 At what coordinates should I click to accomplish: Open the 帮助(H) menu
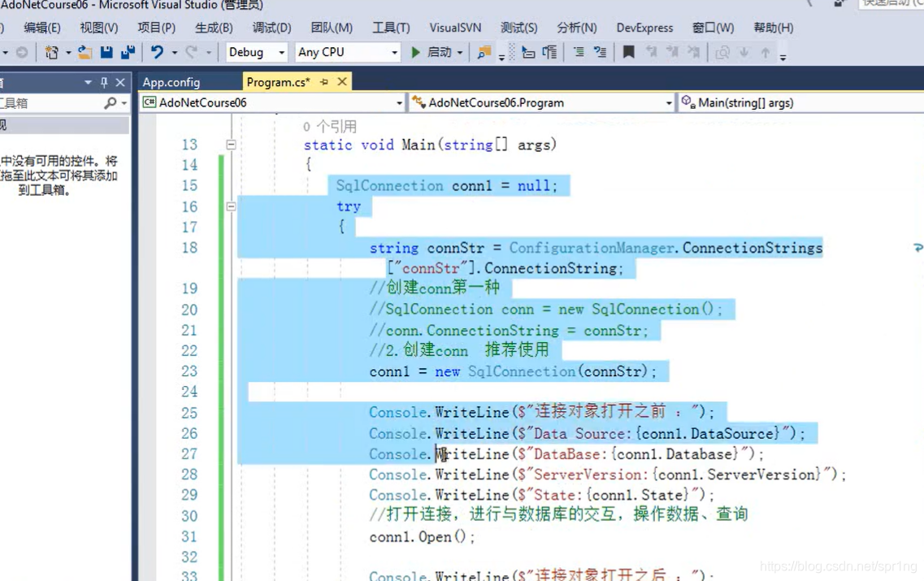[x=774, y=28]
